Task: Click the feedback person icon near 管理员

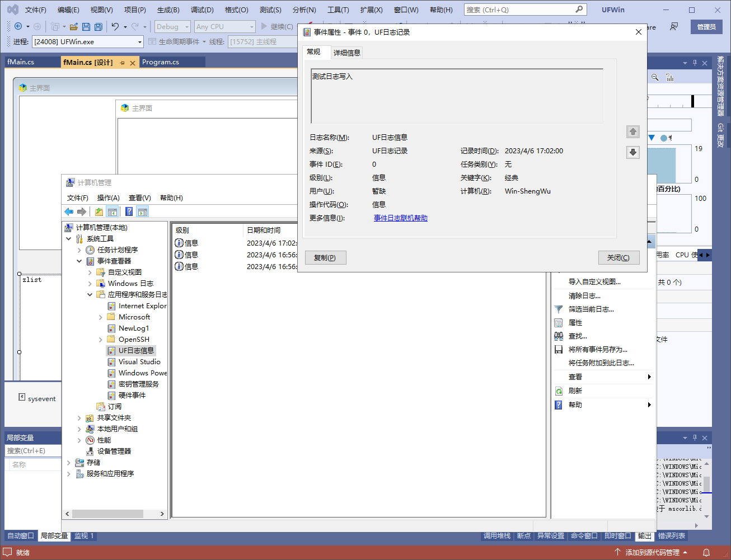Action: pyautogui.click(x=674, y=26)
